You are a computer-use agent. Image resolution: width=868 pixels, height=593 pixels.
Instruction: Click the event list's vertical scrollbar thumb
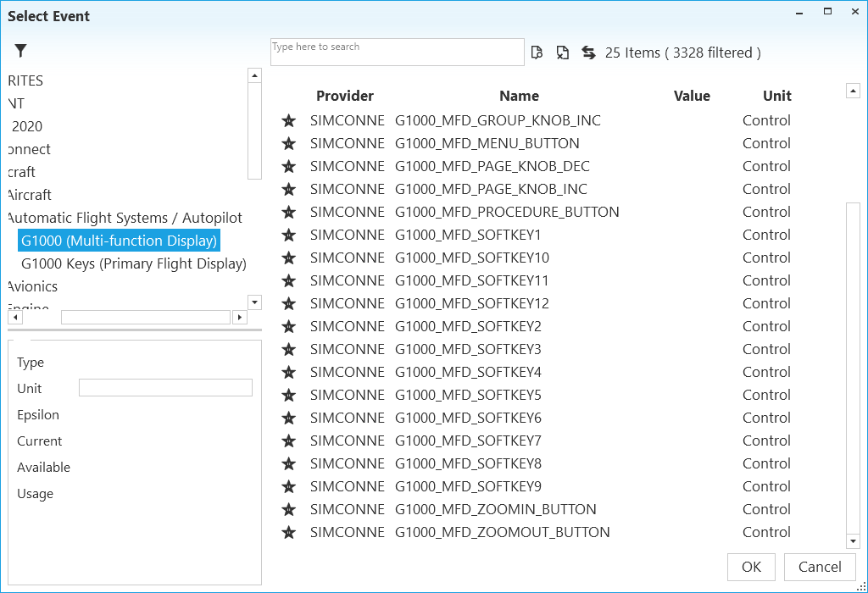(x=853, y=369)
